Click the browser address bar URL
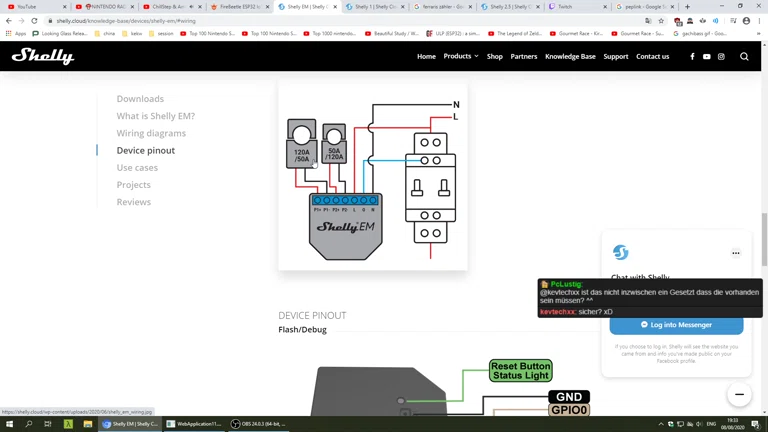Viewport: 768px width, 432px height. (x=300, y=21)
